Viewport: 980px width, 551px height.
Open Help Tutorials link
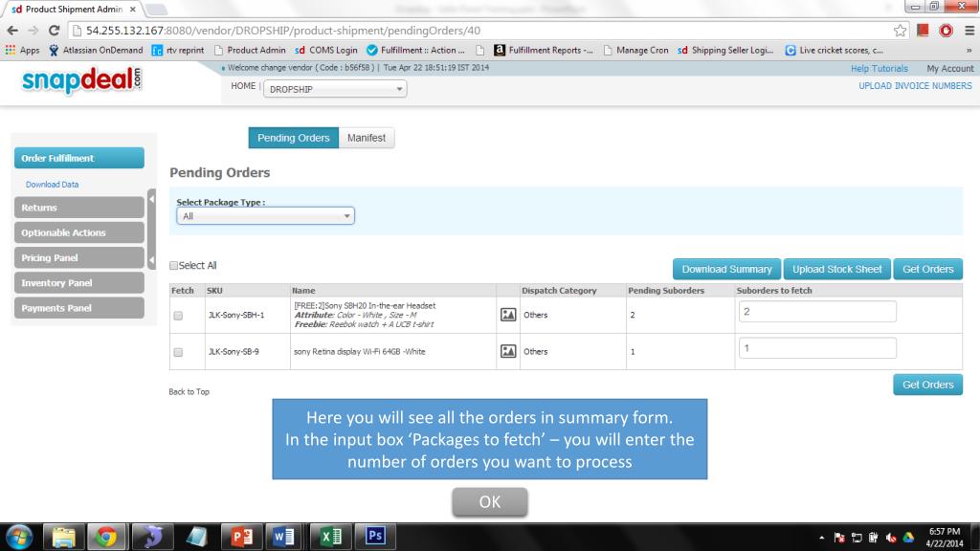coord(879,68)
